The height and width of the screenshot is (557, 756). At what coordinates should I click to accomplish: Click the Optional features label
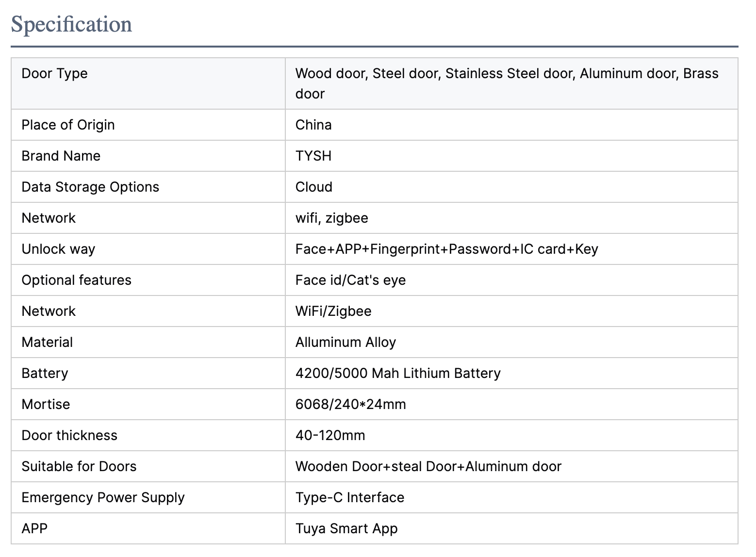[77, 280]
